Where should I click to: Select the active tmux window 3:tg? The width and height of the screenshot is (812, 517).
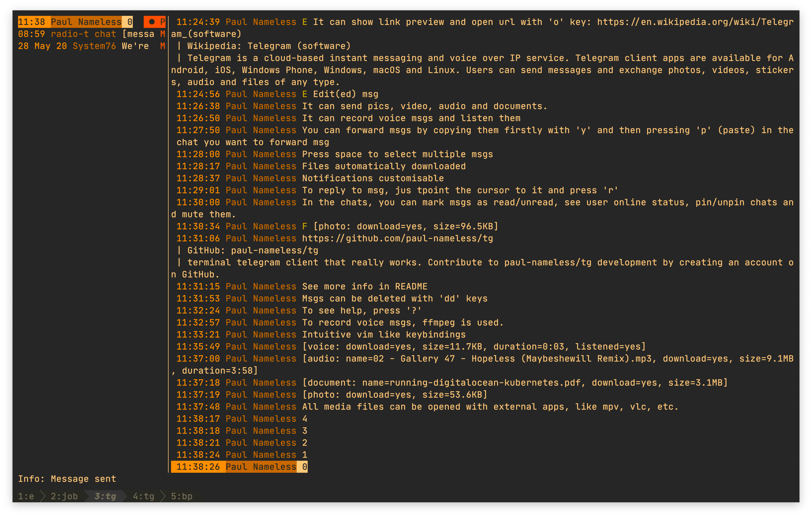point(105,496)
